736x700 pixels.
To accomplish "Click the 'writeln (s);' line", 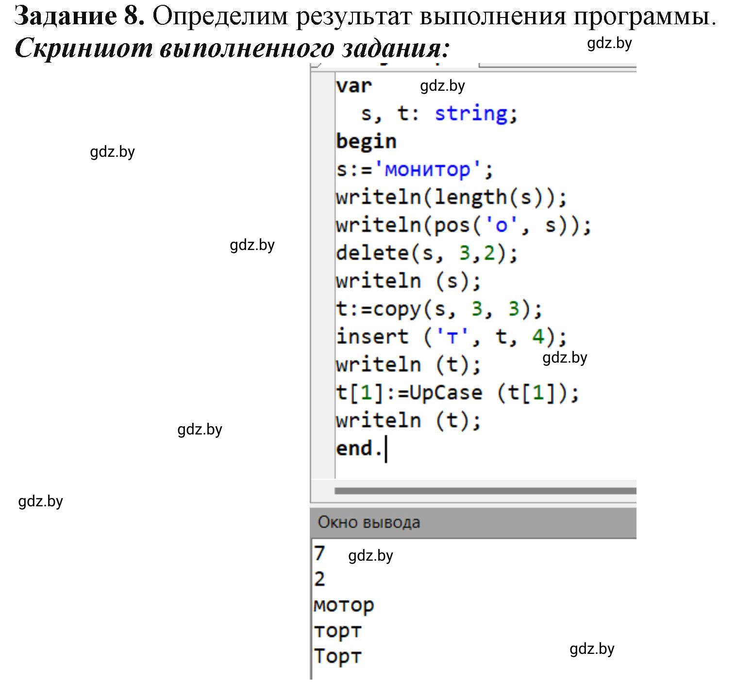I will pyautogui.click(x=409, y=281).
